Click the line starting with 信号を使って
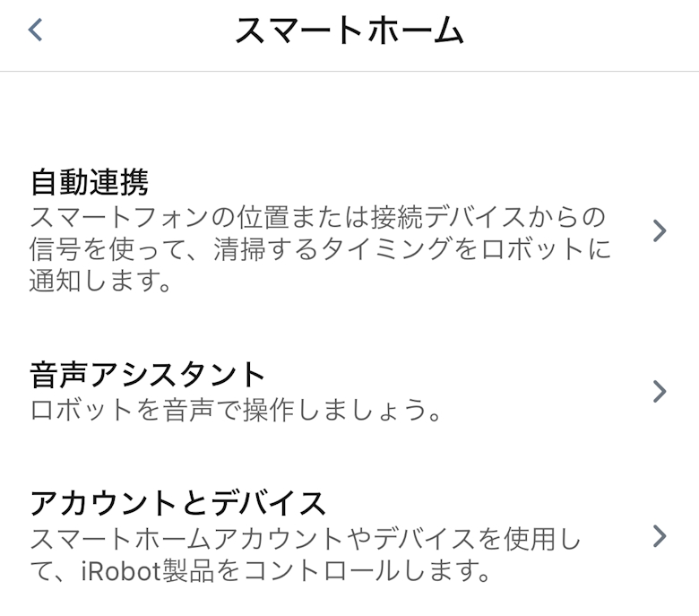 point(321,250)
